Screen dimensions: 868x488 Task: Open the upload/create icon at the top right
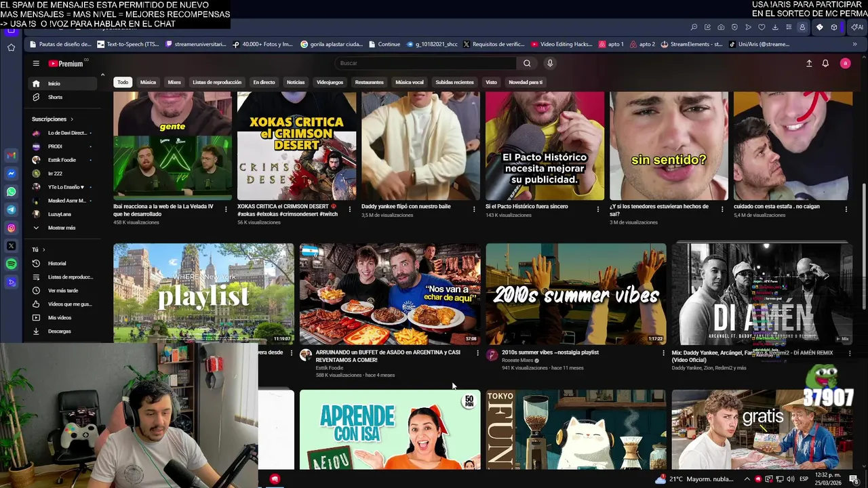click(809, 63)
